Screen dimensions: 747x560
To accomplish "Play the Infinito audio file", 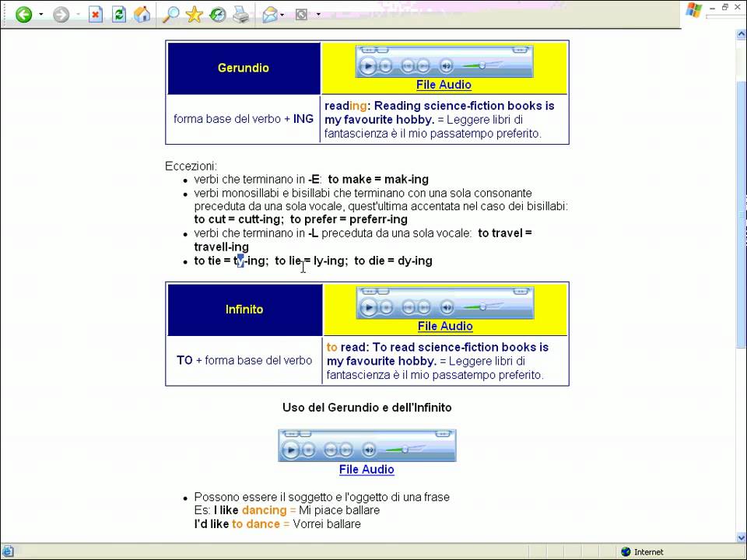I will pos(368,307).
